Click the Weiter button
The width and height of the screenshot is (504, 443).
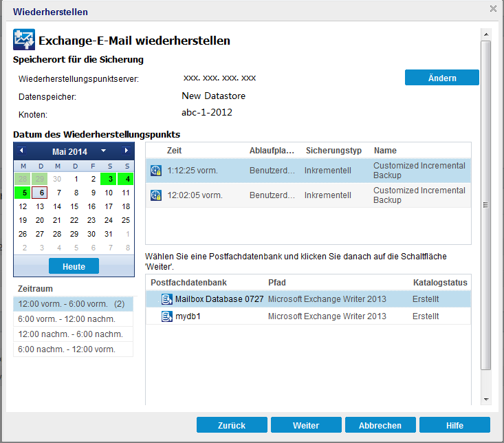click(306, 425)
